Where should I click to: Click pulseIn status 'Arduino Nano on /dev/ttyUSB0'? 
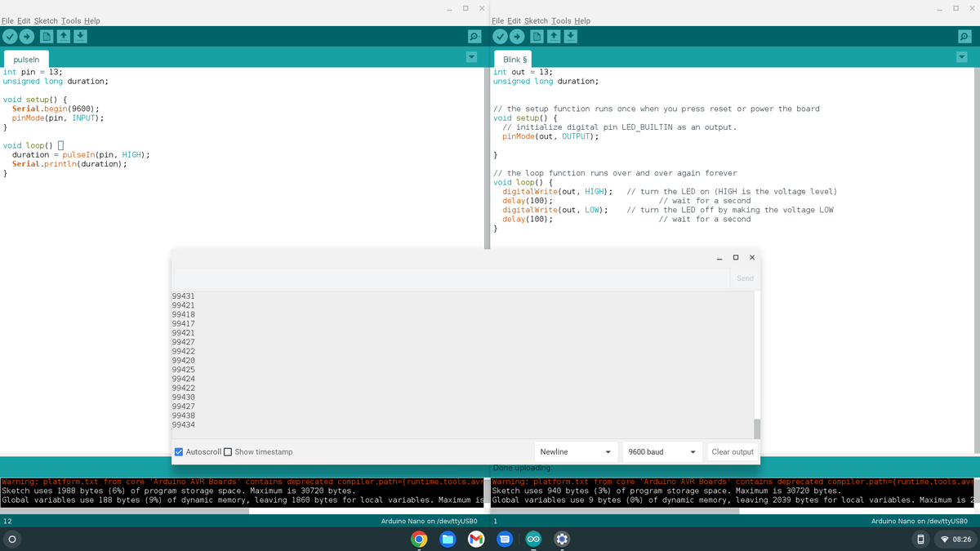430,521
